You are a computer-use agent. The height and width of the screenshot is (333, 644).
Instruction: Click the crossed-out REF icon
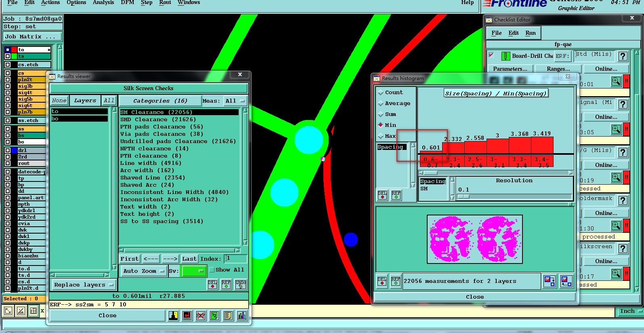[x=201, y=316]
